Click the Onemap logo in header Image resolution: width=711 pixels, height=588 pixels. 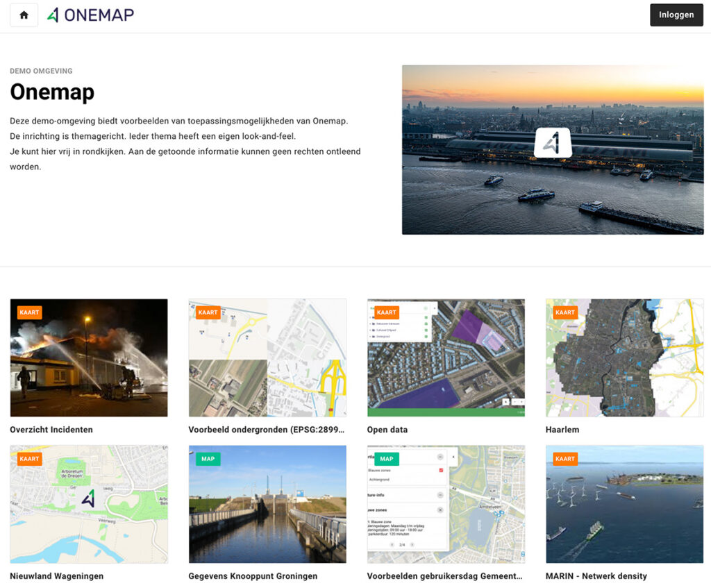pos(90,15)
